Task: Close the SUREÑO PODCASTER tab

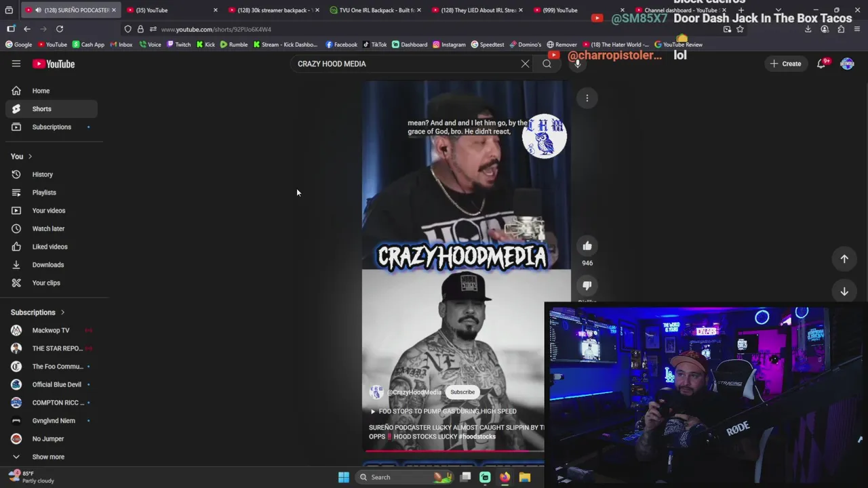Action: coord(113,10)
